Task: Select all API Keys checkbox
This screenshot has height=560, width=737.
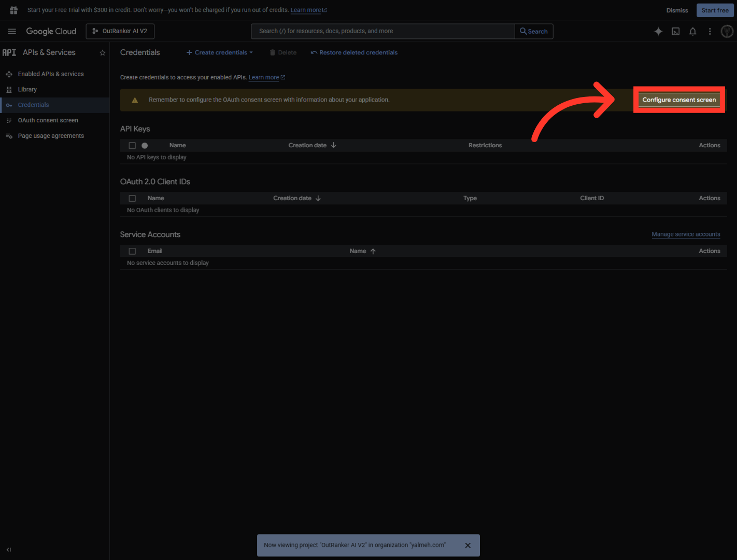Action: (x=132, y=146)
